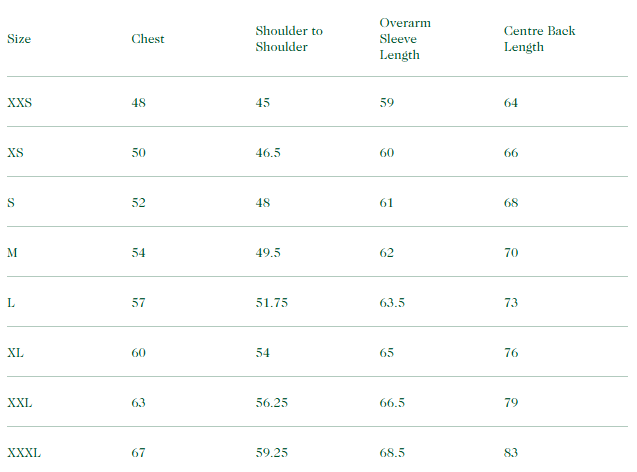Click the L size row label
Image resolution: width=637 pixels, height=472 pixels.
(11, 303)
